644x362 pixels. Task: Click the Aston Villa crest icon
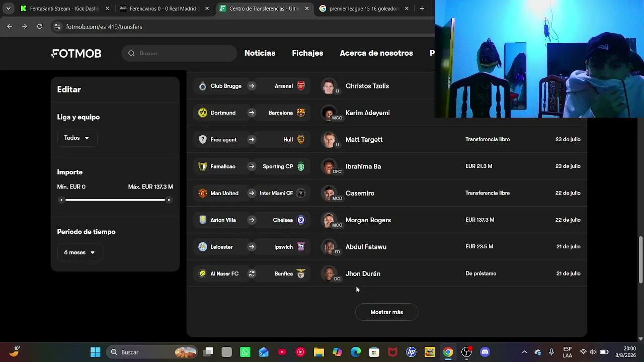point(203,220)
